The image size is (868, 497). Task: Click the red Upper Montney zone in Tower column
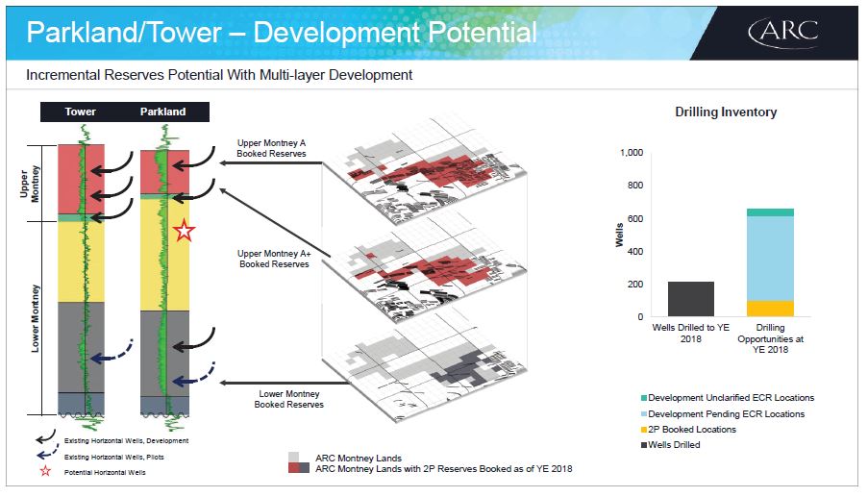(81, 180)
